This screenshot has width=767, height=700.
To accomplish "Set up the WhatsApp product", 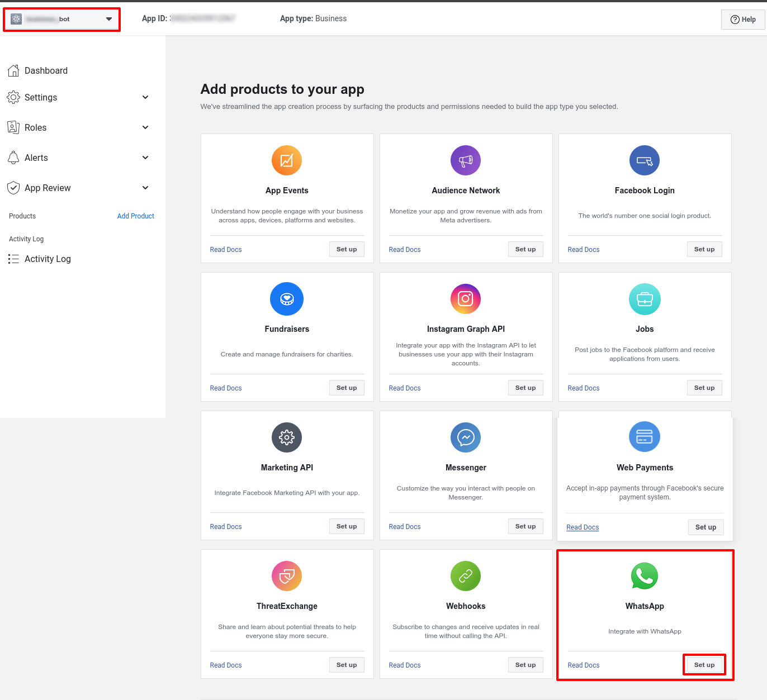I will [704, 665].
